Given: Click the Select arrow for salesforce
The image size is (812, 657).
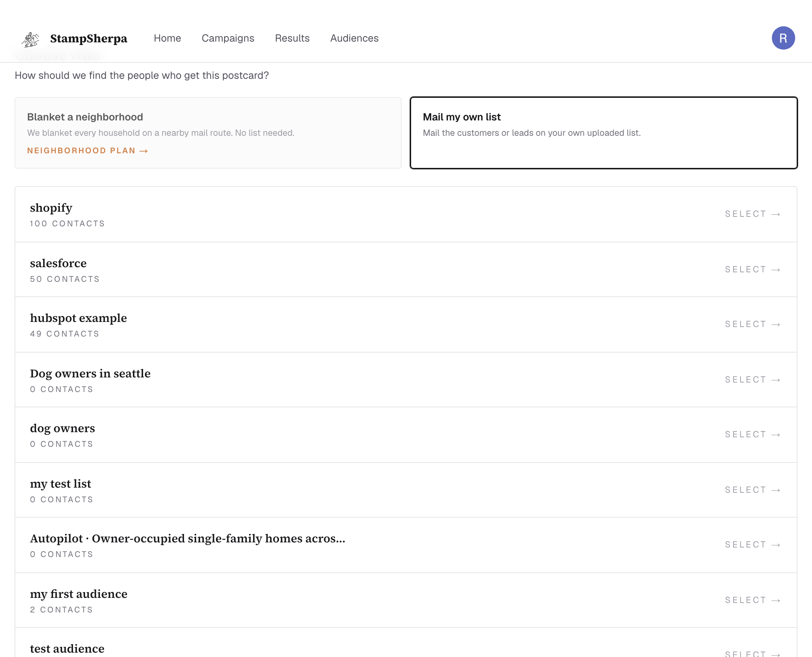Looking at the screenshot, I should (x=775, y=270).
